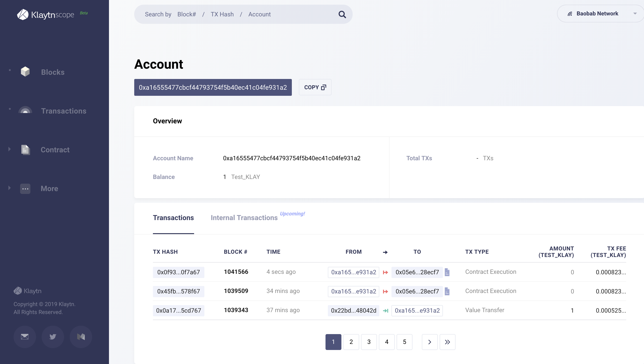This screenshot has height=364, width=644.
Task: Click the More ellipsis icon
Action: [25, 189]
